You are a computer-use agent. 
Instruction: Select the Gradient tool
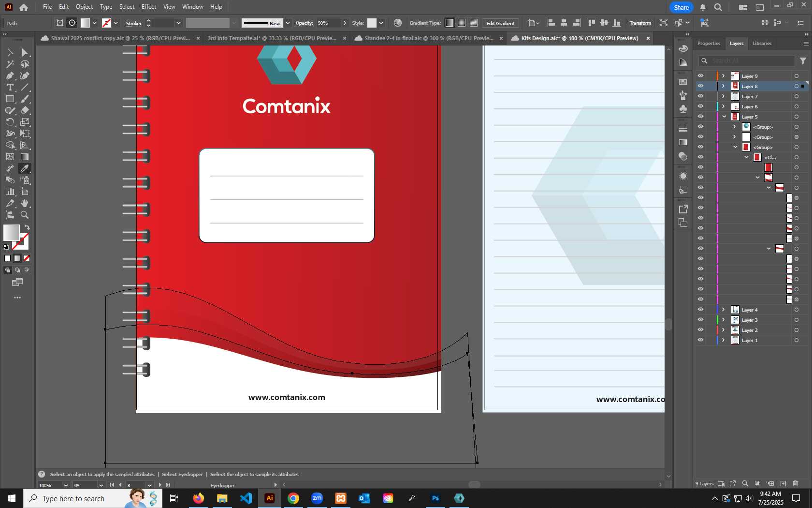25,157
